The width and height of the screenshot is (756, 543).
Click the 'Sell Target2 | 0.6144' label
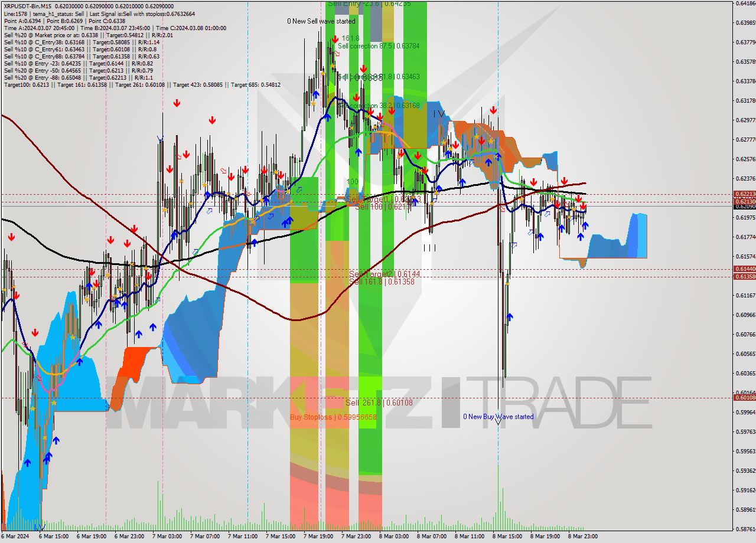click(x=384, y=274)
